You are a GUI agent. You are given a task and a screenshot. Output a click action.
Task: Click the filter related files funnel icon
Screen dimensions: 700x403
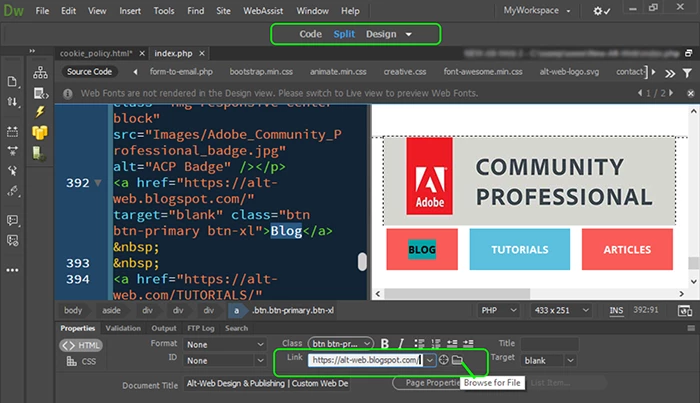click(x=688, y=73)
